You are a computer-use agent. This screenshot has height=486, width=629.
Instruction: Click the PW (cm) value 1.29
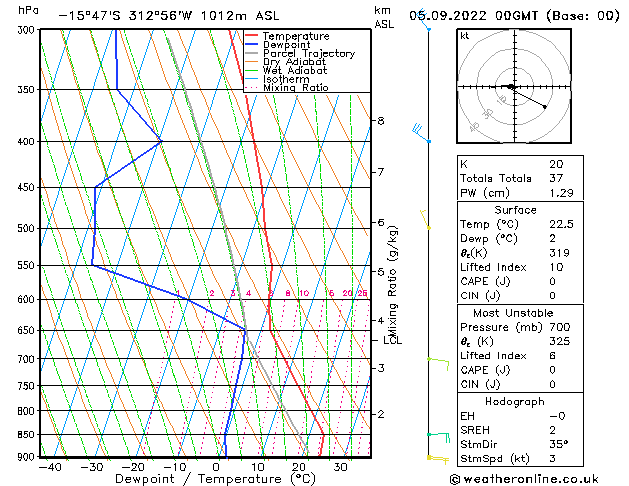click(561, 193)
